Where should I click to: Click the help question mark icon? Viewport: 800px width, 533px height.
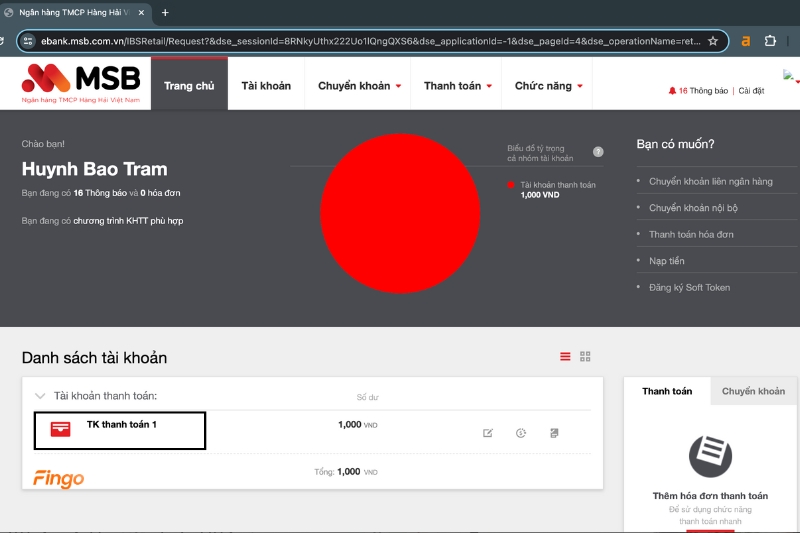point(598,151)
